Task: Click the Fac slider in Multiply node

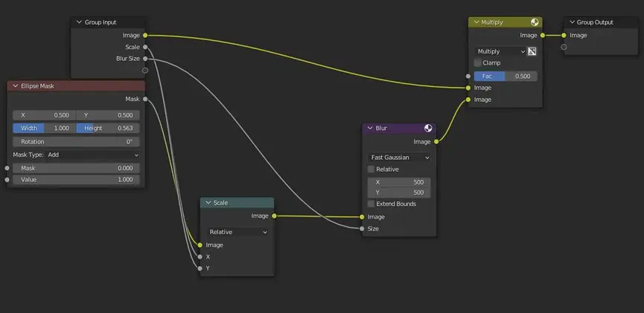Action: click(505, 76)
